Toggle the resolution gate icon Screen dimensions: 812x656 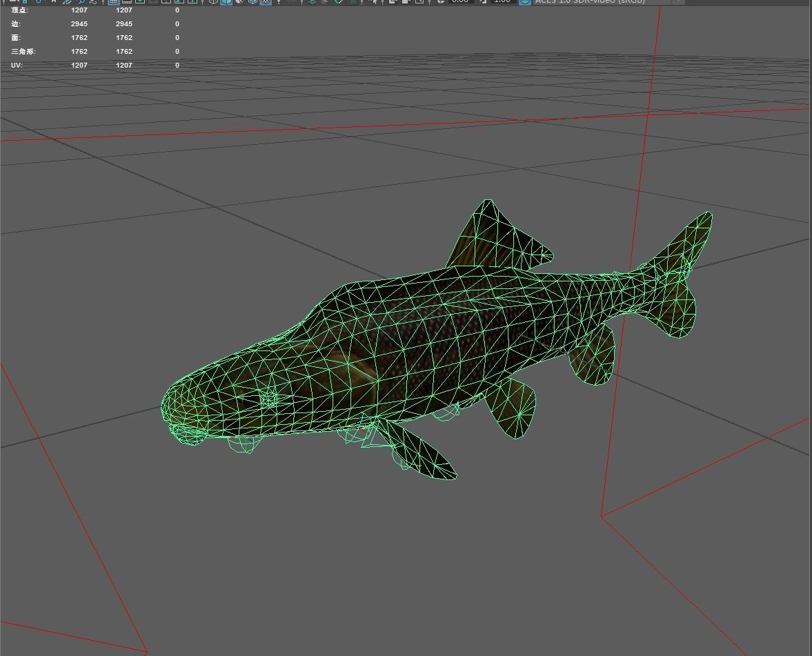coord(140,1)
